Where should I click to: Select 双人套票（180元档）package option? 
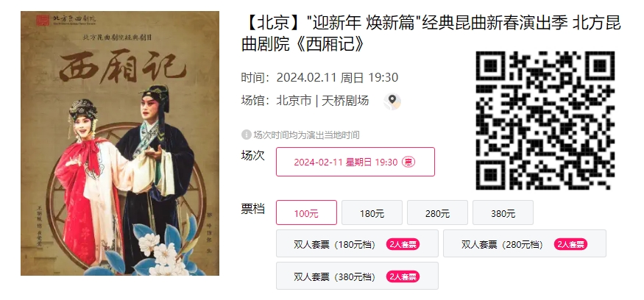pyautogui.click(x=357, y=244)
